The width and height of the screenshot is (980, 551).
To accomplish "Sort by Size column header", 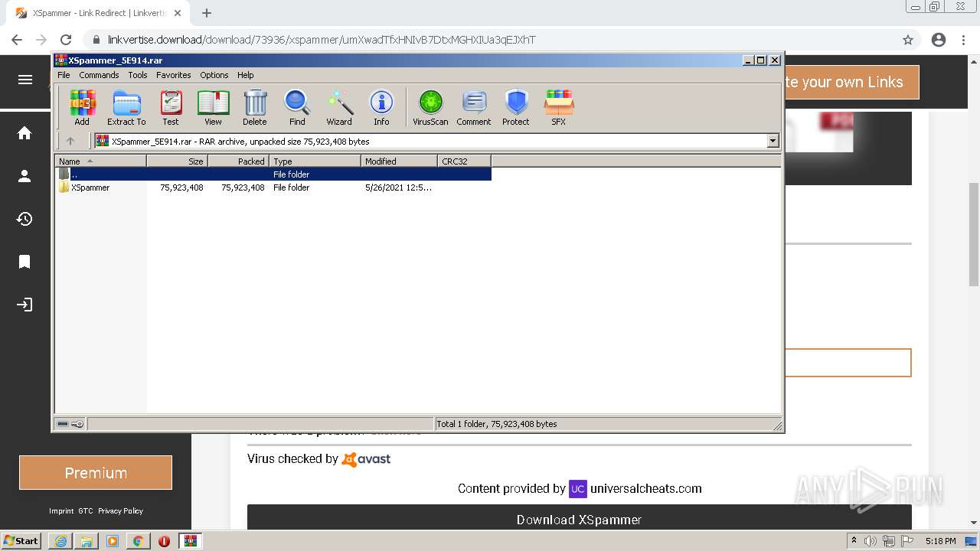I will 177,161.
